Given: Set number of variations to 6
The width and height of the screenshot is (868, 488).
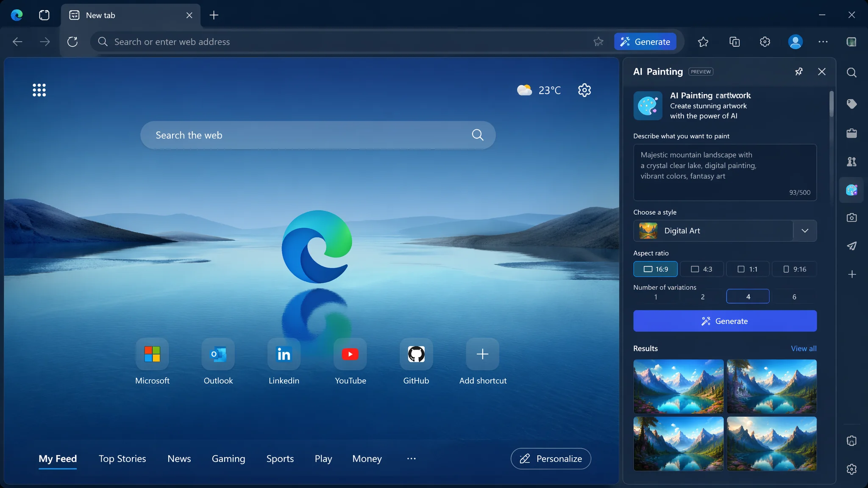Looking at the screenshot, I should pyautogui.click(x=794, y=297).
